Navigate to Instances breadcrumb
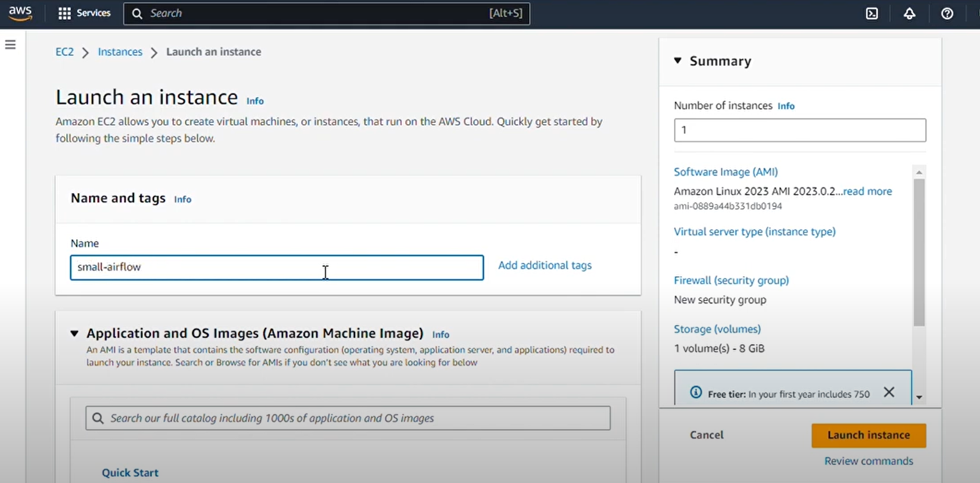980x483 pixels. pos(120,52)
